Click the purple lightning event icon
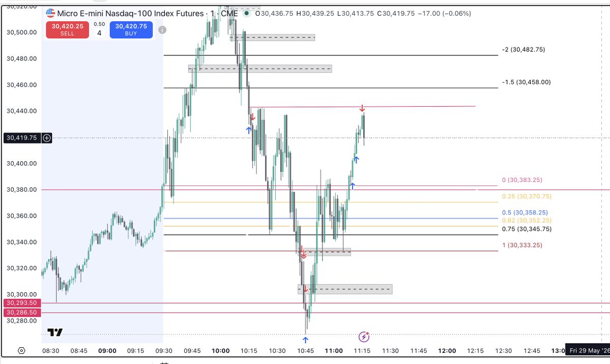 coord(364,337)
